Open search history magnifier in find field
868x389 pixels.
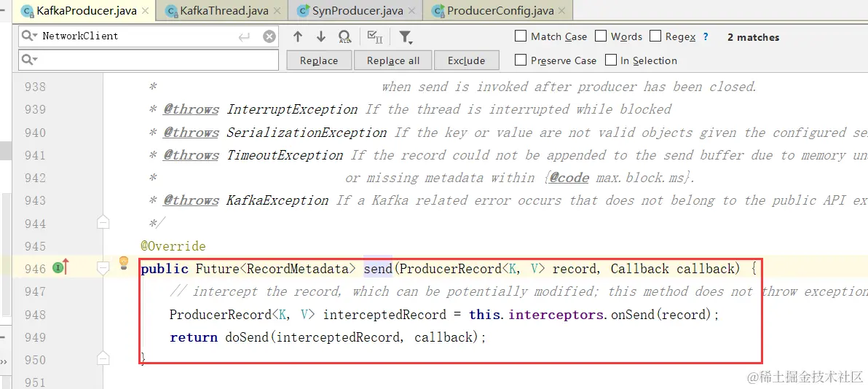(30, 36)
